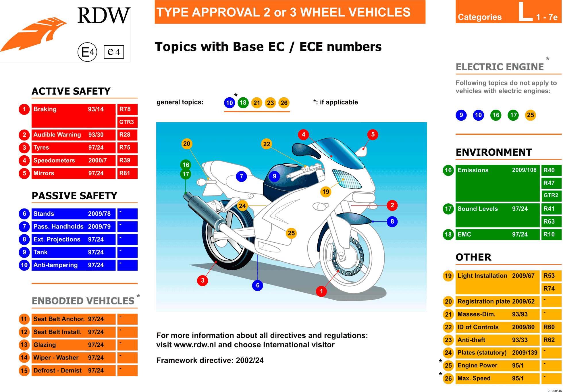Click the Categories L 1-7e orange box

(x=508, y=12)
